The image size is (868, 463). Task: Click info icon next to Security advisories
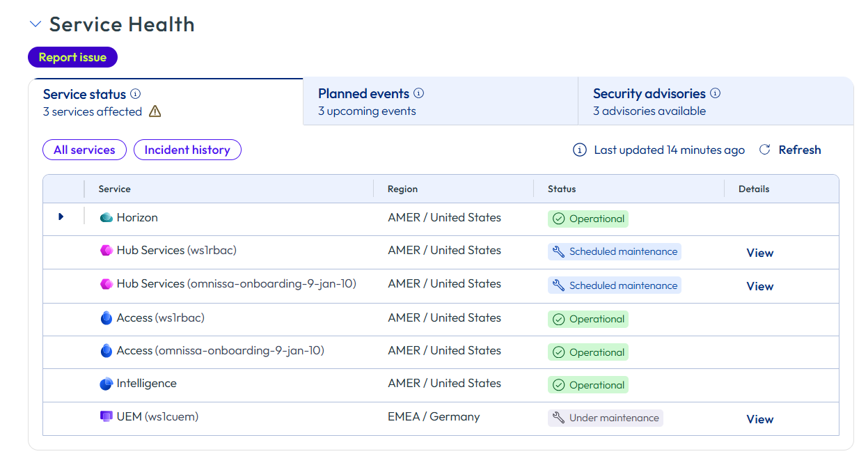716,93
